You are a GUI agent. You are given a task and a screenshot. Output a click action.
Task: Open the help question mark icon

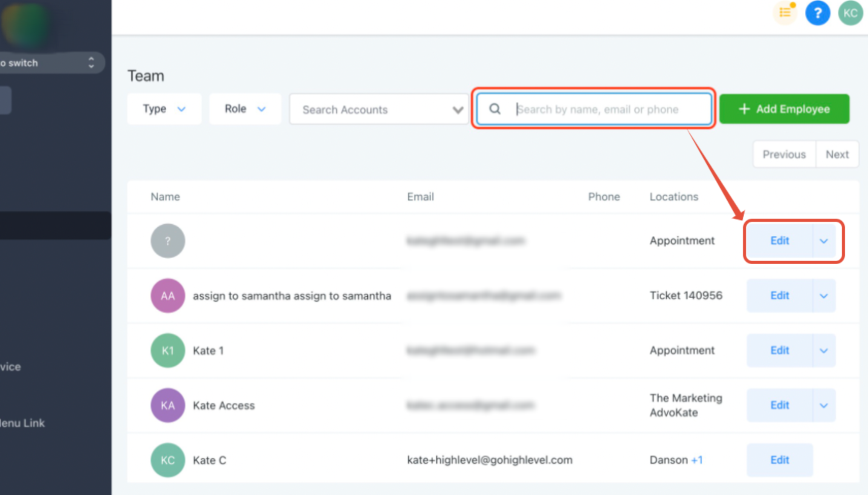click(x=817, y=13)
